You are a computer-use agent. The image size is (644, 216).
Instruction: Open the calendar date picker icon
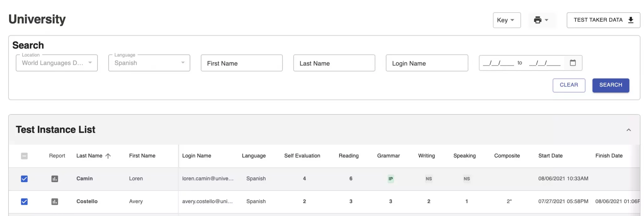pos(573,63)
